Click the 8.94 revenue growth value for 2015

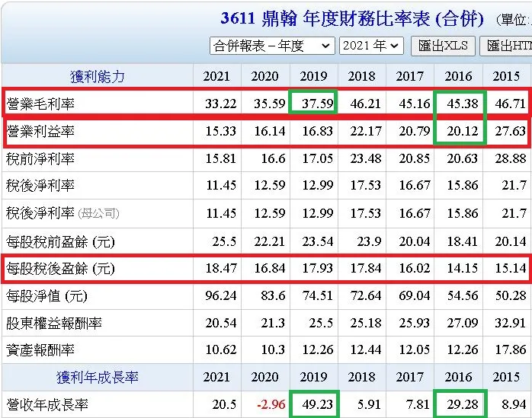[x=514, y=404]
